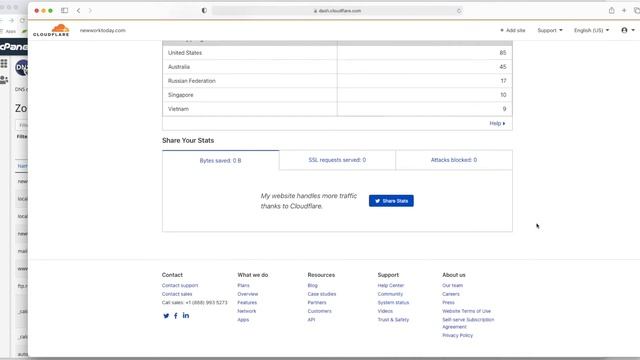This screenshot has width=640, height=360.
Task: Open a new tab with plus icon
Action: (624, 11)
